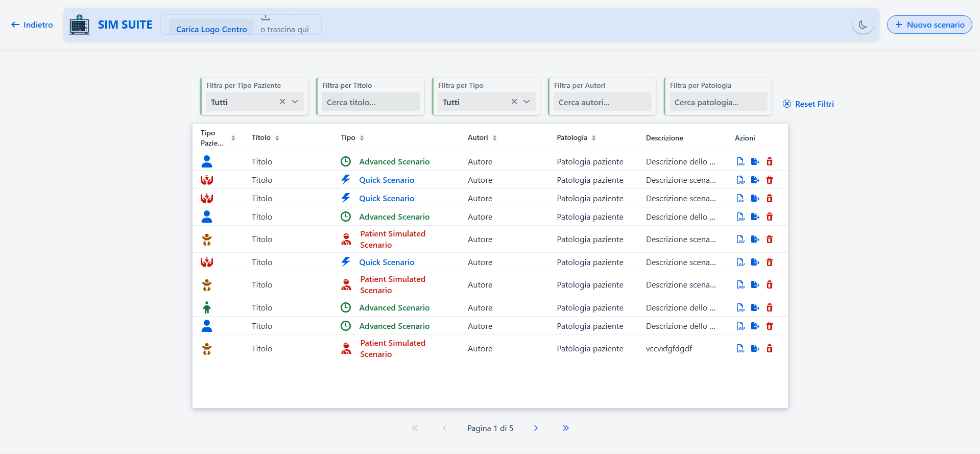The image size is (980, 454).
Task: Click the Patient Simulated icon in the 'vccvxfgfdgdf' row
Action: pyautogui.click(x=346, y=348)
